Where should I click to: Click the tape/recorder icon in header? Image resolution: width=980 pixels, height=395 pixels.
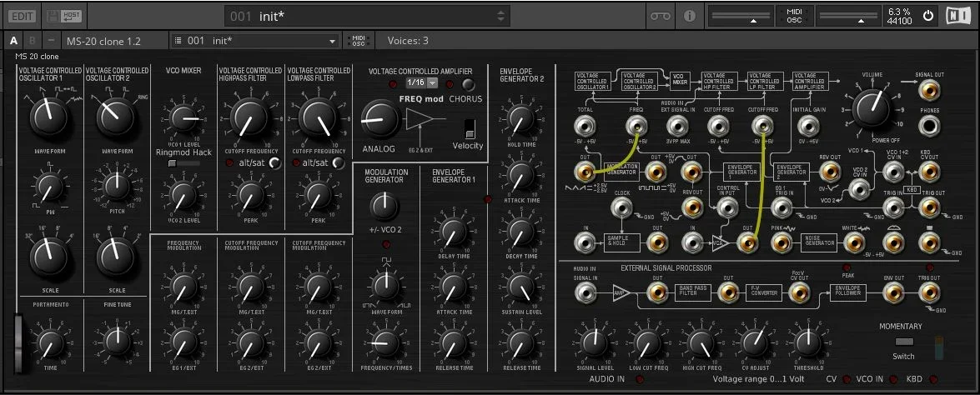click(x=661, y=16)
